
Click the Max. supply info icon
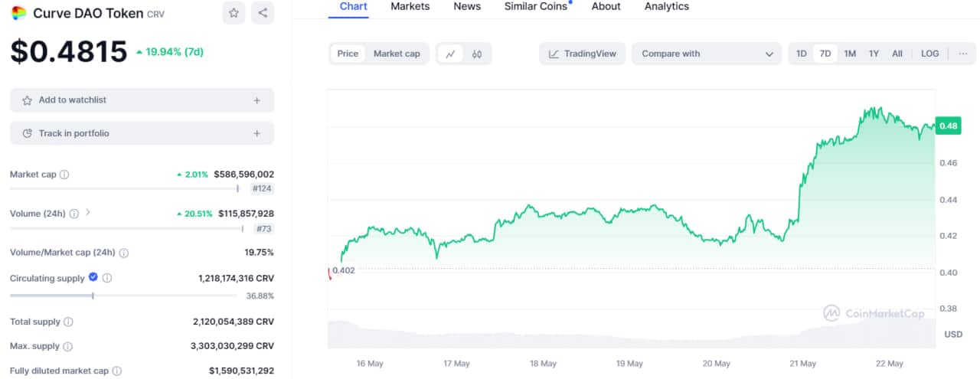68,346
